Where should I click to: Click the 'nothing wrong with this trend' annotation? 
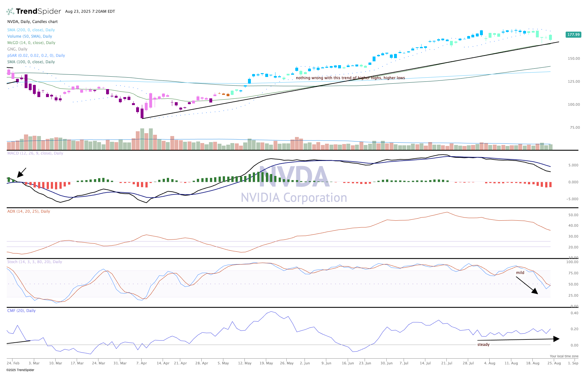[350, 78]
